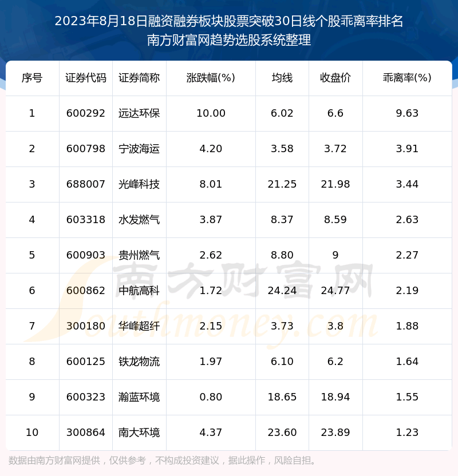Select stock name 远达环保

coord(139,113)
